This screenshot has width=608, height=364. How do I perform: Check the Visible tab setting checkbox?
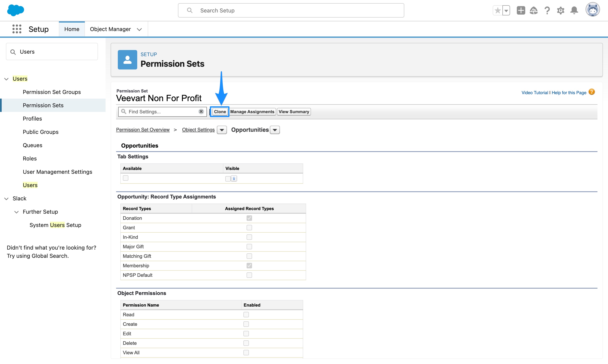[228, 179]
